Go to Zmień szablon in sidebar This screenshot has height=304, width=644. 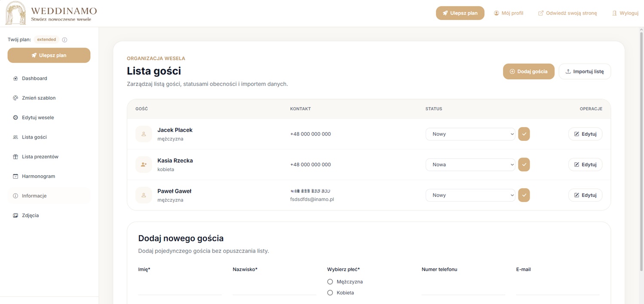pyautogui.click(x=49, y=98)
